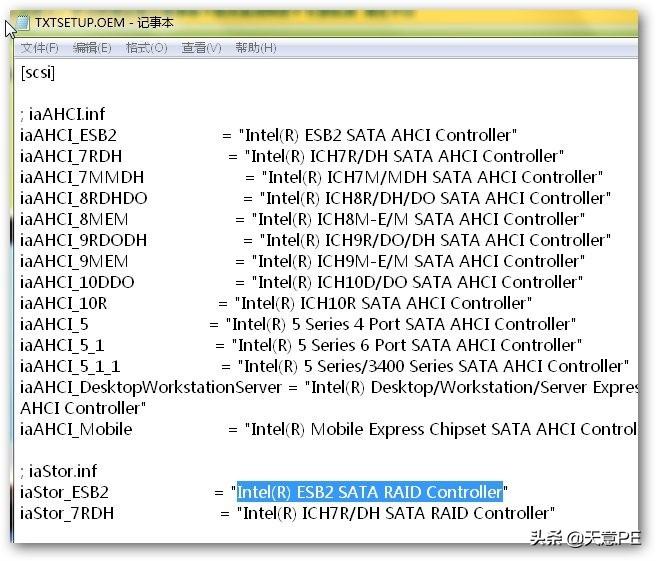
Task: Click 'Intel(R) ICH10R SATA AHCI Controller' value
Action: pyautogui.click(x=383, y=303)
